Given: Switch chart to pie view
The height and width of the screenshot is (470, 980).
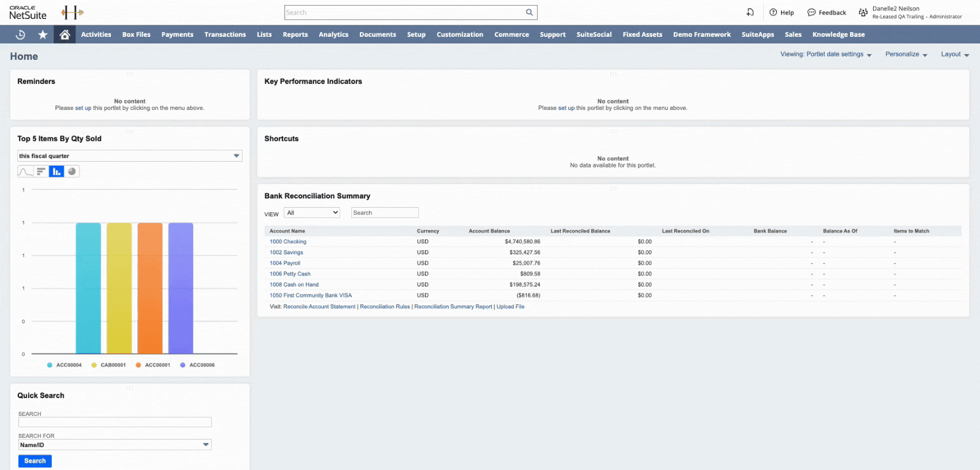Looking at the screenshot, I should [72, 171].
